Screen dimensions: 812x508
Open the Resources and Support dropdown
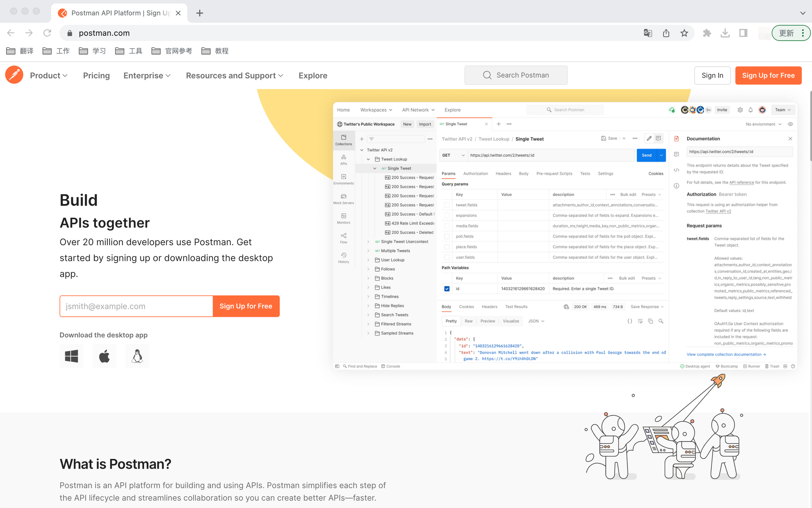point(234,76)
